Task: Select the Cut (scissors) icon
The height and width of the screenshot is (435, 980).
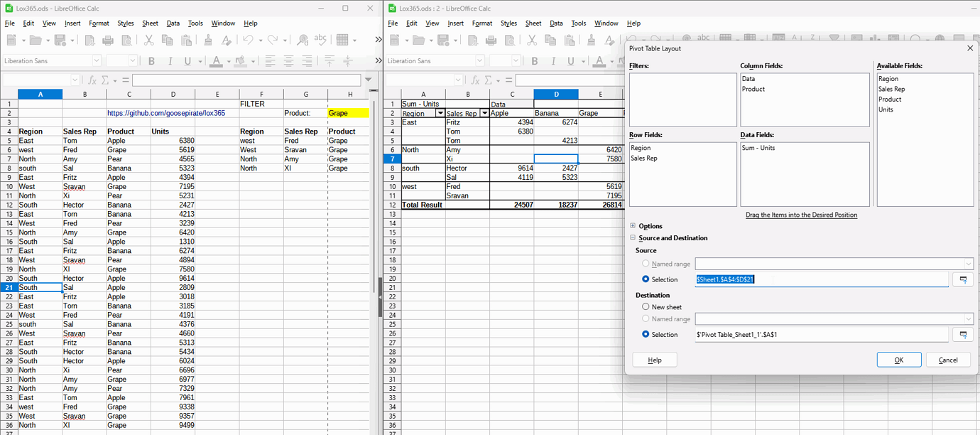Action: (x=148, y=39)
